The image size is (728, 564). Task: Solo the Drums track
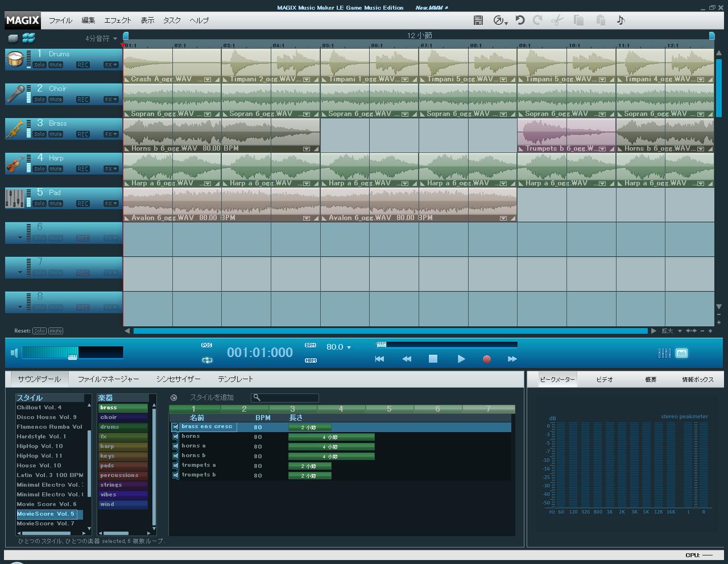(39, 65)
